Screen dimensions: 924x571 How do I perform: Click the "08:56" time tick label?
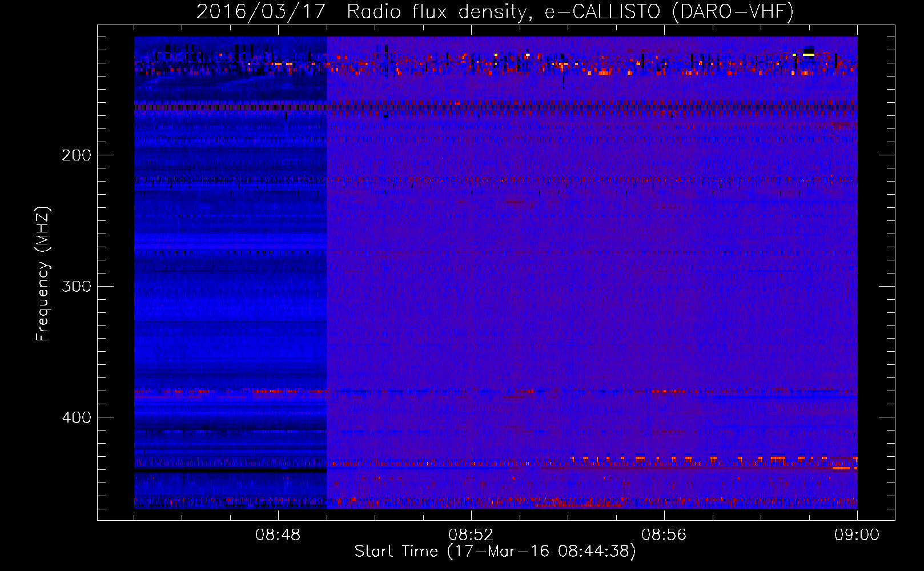click(664, 535)
